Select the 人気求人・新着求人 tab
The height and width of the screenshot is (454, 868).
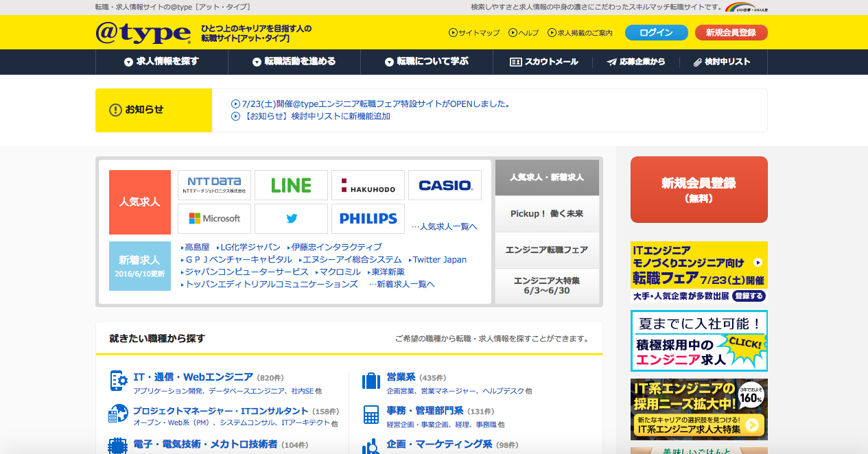click(547, 178)
